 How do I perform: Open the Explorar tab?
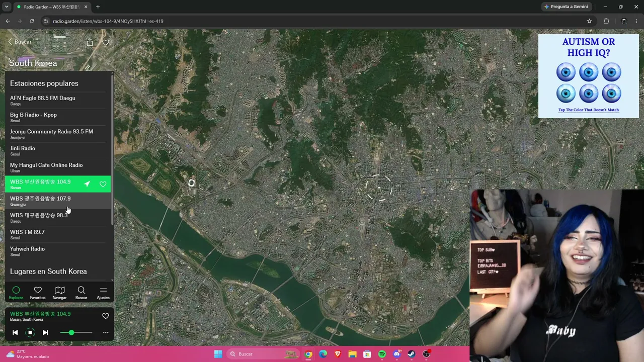[16, 293]
